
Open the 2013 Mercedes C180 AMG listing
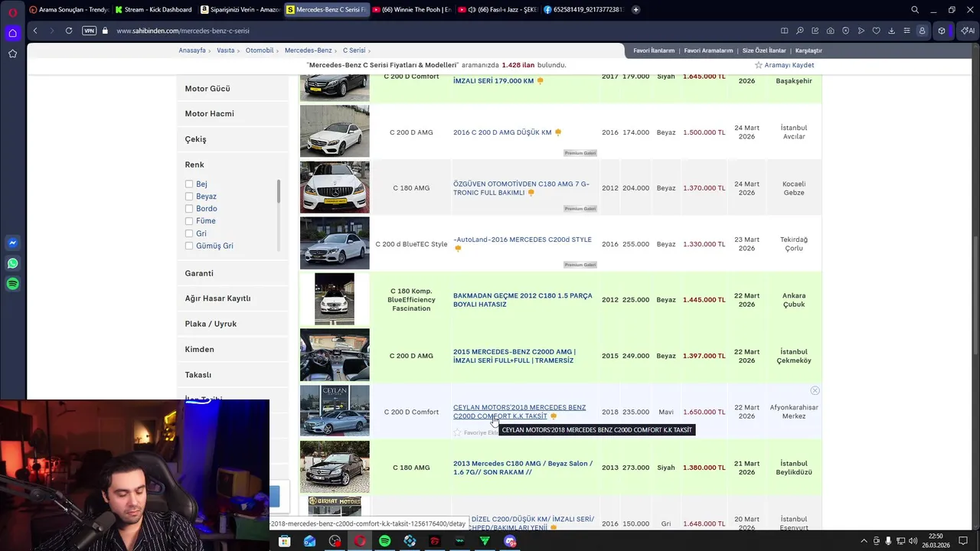(x=522, y=468)
